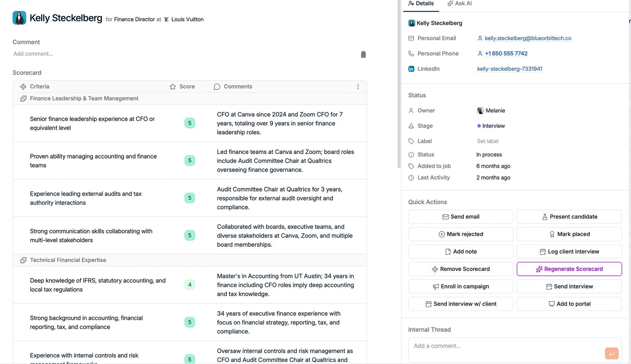Click Enroll in campaign button

461,286
